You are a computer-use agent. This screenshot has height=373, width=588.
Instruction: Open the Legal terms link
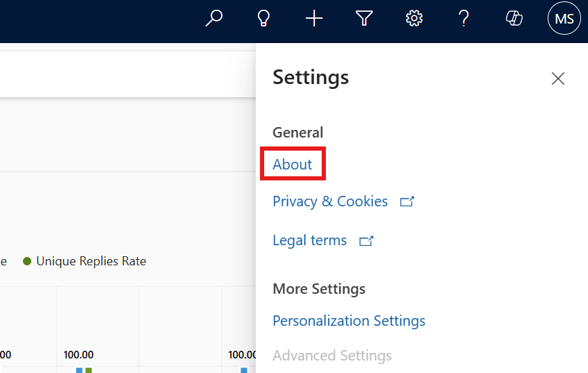tap(309, 240)
